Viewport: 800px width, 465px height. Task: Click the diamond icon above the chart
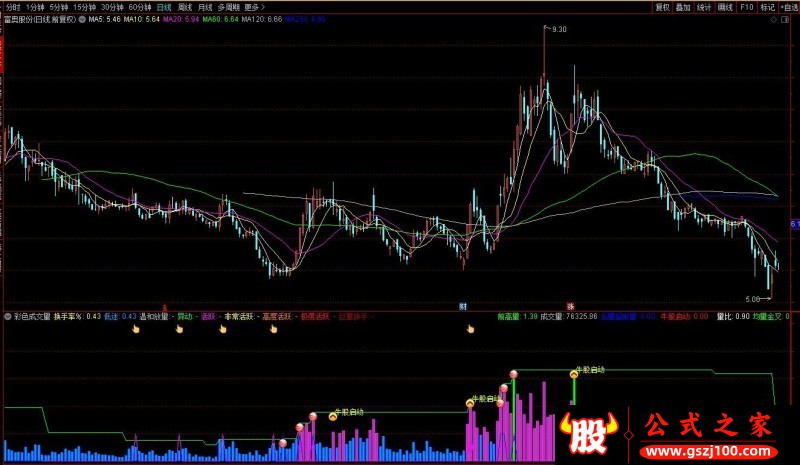(773, 19)
